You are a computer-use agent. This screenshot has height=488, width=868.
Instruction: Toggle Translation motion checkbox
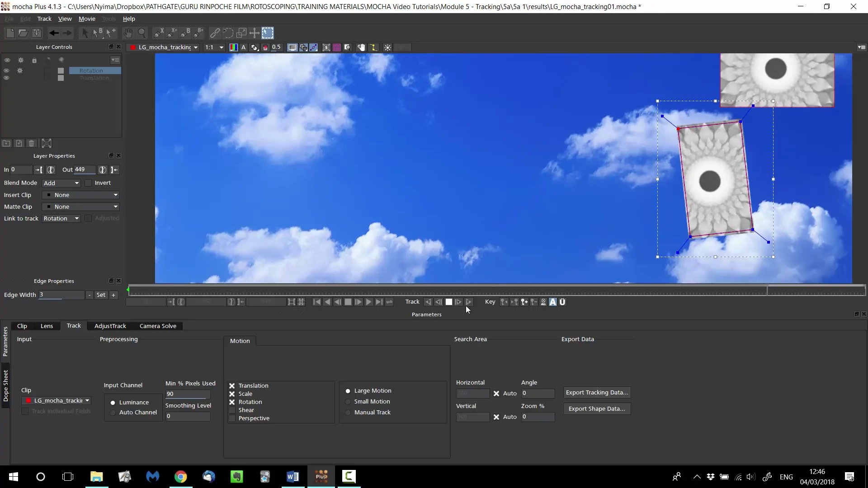[x=232, y=386]
